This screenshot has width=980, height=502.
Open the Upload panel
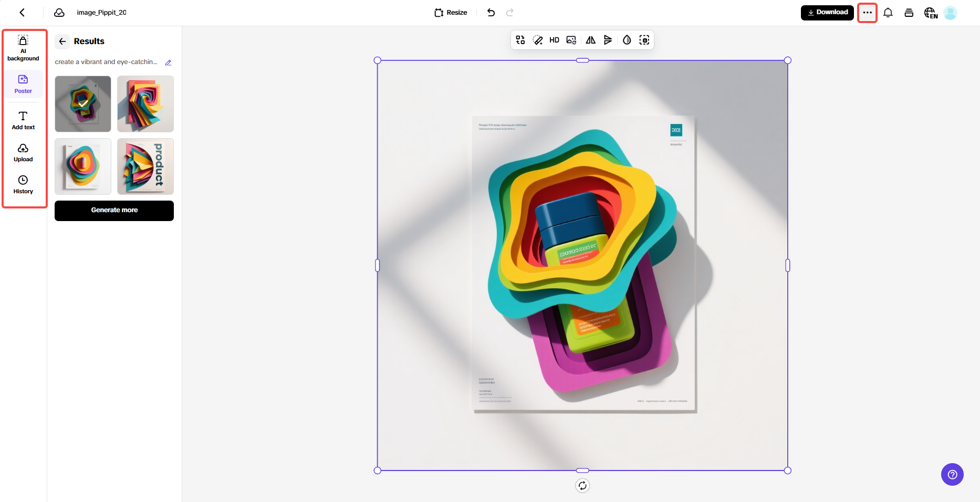[23, 152]
